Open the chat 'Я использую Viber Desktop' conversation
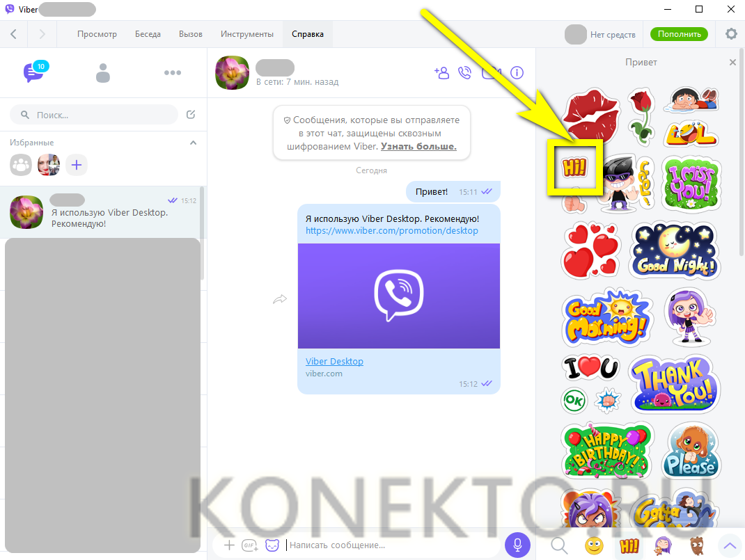The height and width of the screenshot is (560, 745). coord(101,212)
